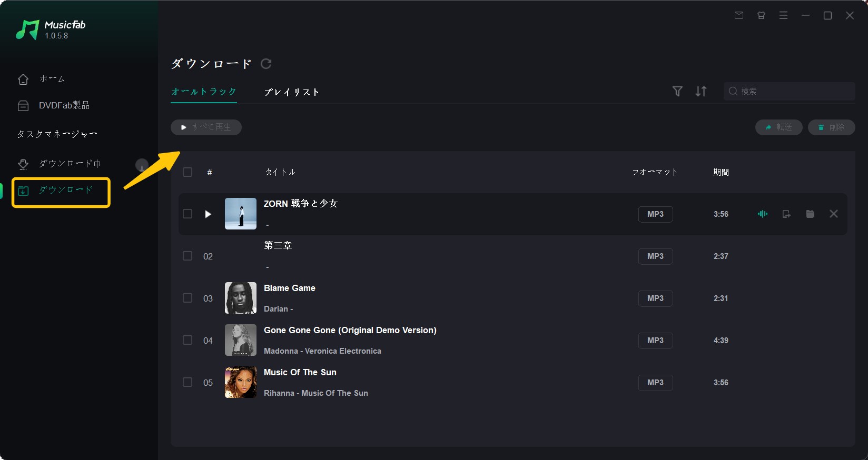
Task: Click the title ZORN 戦争と少女
Action: (301, 204)
